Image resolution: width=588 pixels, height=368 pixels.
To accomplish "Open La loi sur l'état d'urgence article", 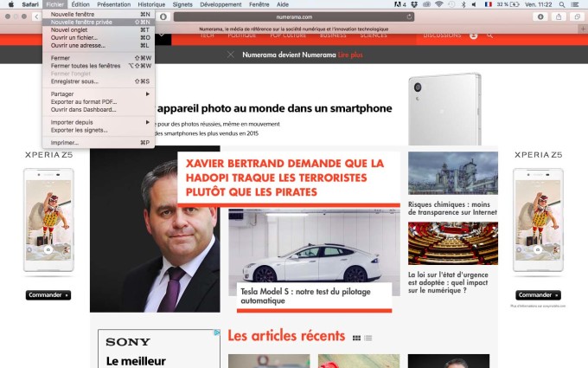I will (448, 282).
